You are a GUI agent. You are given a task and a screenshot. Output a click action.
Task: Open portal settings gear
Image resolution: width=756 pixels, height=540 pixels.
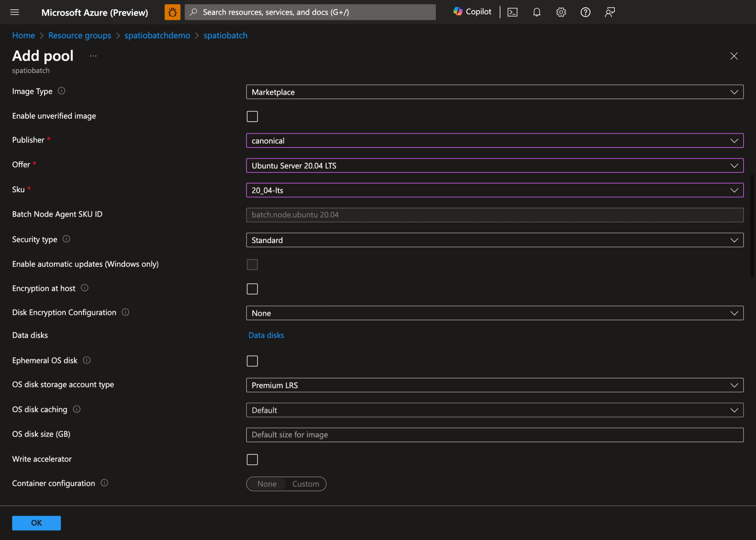coord(561,12)
